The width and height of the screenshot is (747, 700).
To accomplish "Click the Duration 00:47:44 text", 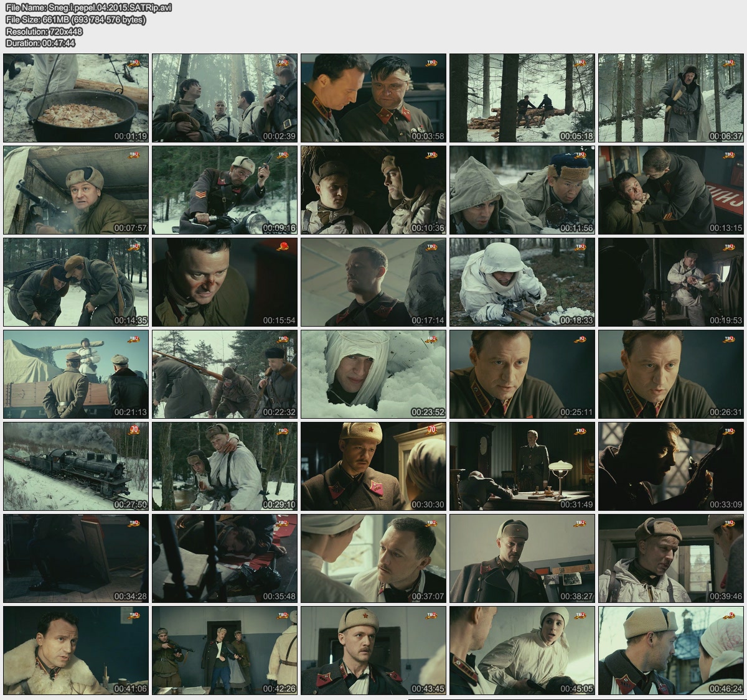I will tap(40, 43).
